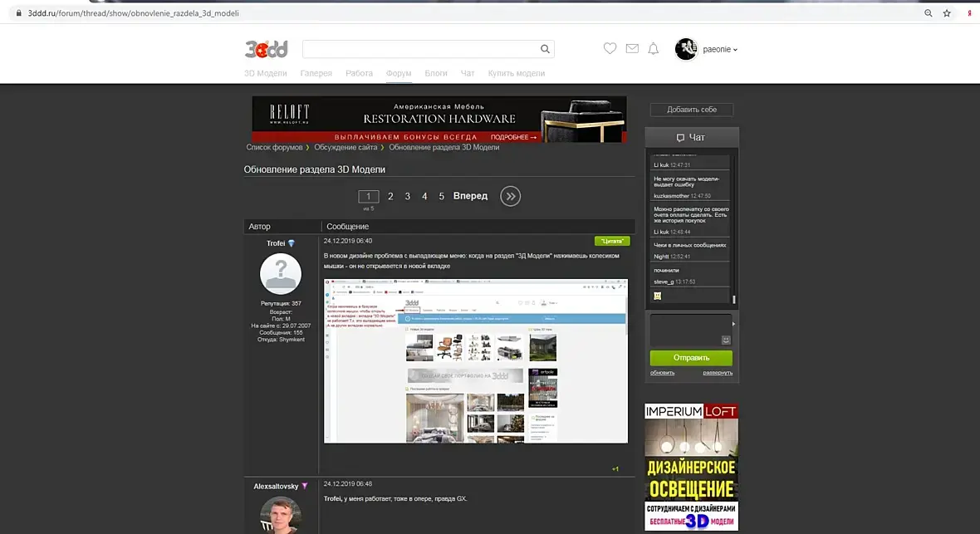The image size is (980, 534).
Task: Click the paeonie user avatar
Action: click(686, 49)
